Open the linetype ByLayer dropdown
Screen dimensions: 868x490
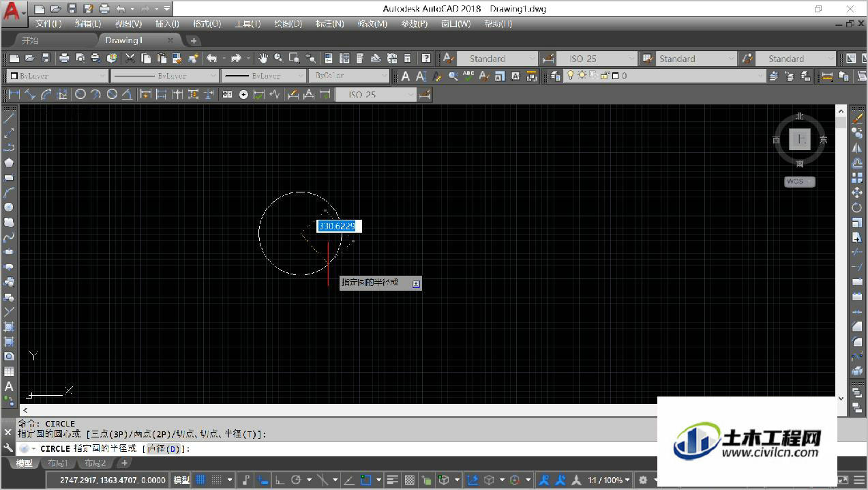(164, 76)
